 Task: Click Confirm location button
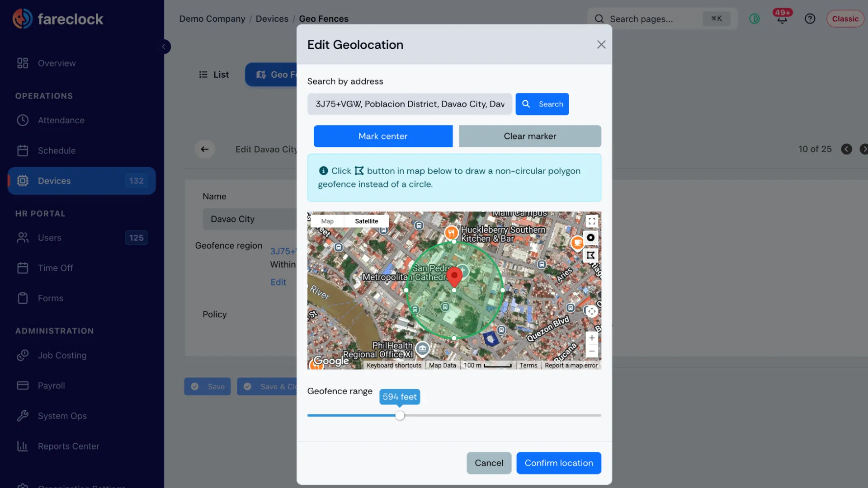coord(559,463)
